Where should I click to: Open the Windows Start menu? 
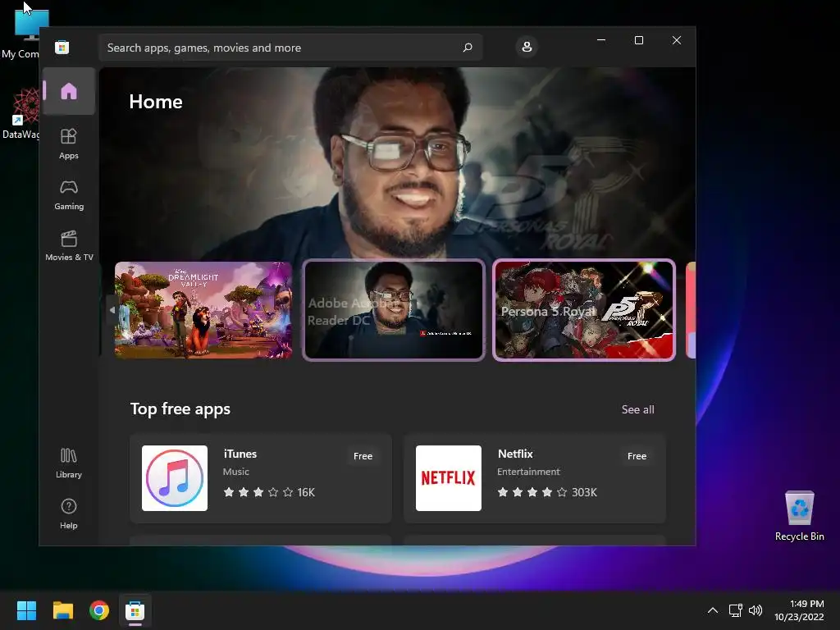[x=26, y=610]
